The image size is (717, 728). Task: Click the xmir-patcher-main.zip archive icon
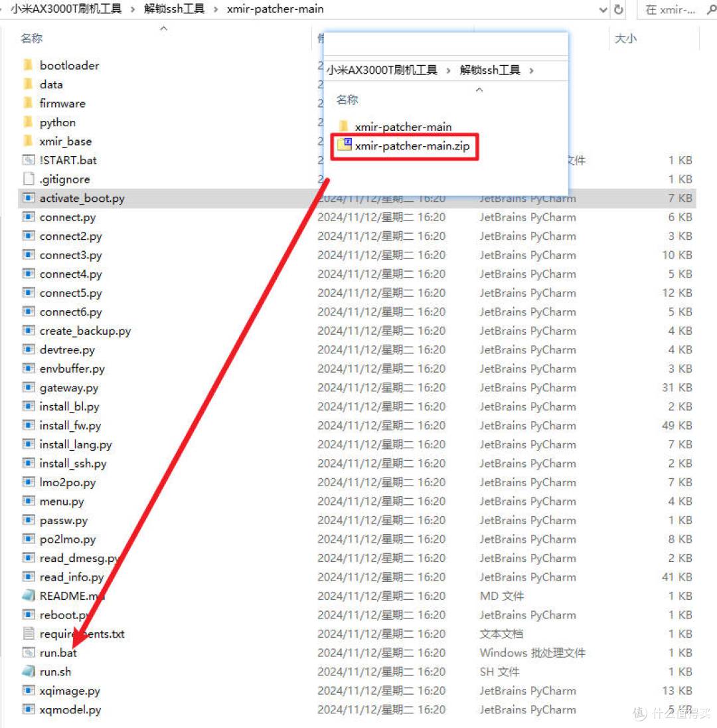coord(345,145)
